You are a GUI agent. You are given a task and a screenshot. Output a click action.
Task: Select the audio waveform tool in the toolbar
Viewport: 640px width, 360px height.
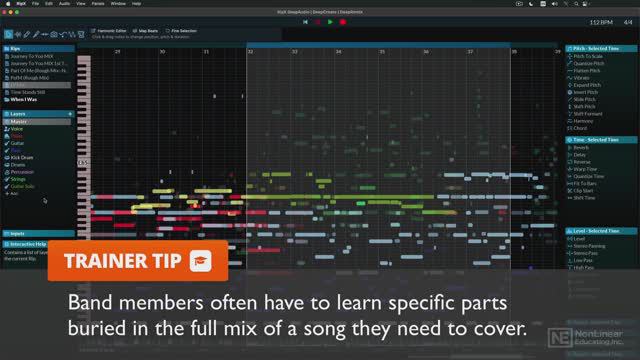pos(18,35)
